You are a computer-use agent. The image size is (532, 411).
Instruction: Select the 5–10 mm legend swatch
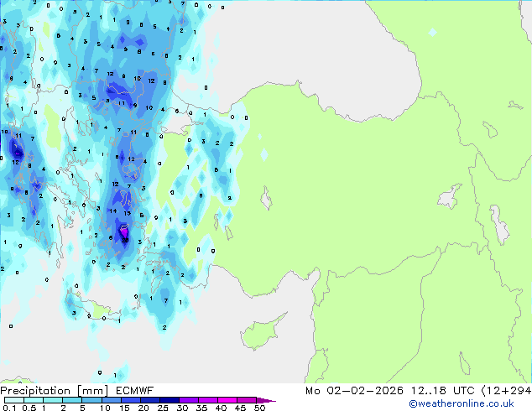point(91,400)
